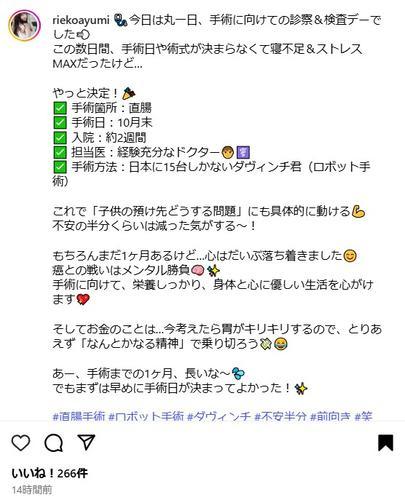The height and width of the screenshot is (500, 405).
Task: Click the #直腸手術 hashtag
Action: pos(79,416)
